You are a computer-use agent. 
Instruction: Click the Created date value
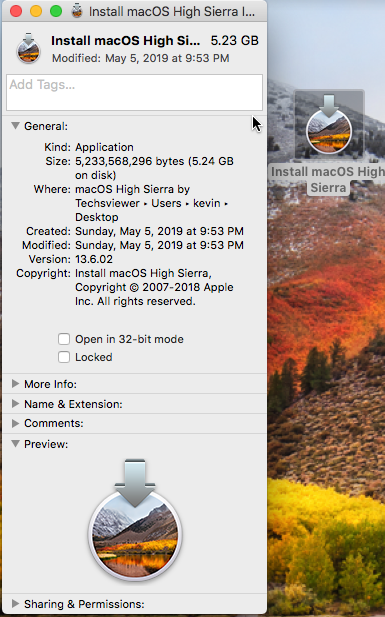coord(159,231)
